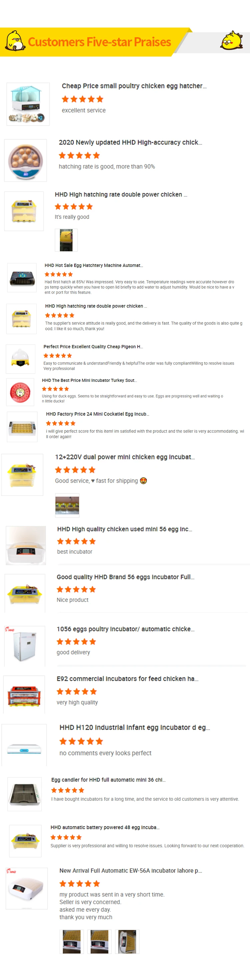Click the chick mascot at the banner's right end
The image size is (250, 980).
pos(231,40)
